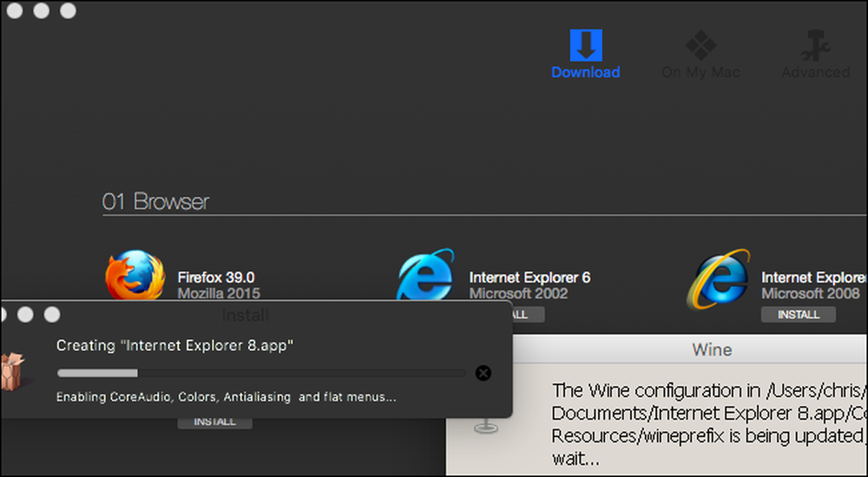The image size is (868, 477).
Task: Click the INSTALL button below the progress dialog
Action: click(214, 421)
